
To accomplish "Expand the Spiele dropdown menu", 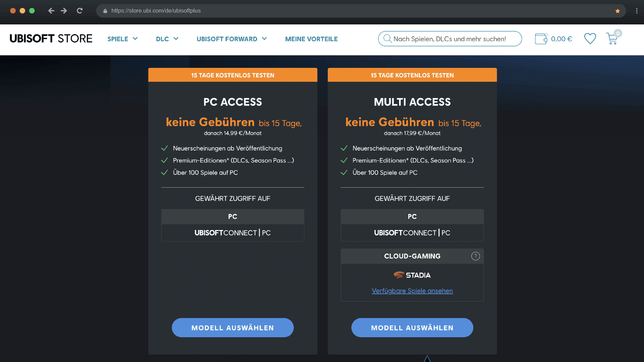I will point(123,39).
